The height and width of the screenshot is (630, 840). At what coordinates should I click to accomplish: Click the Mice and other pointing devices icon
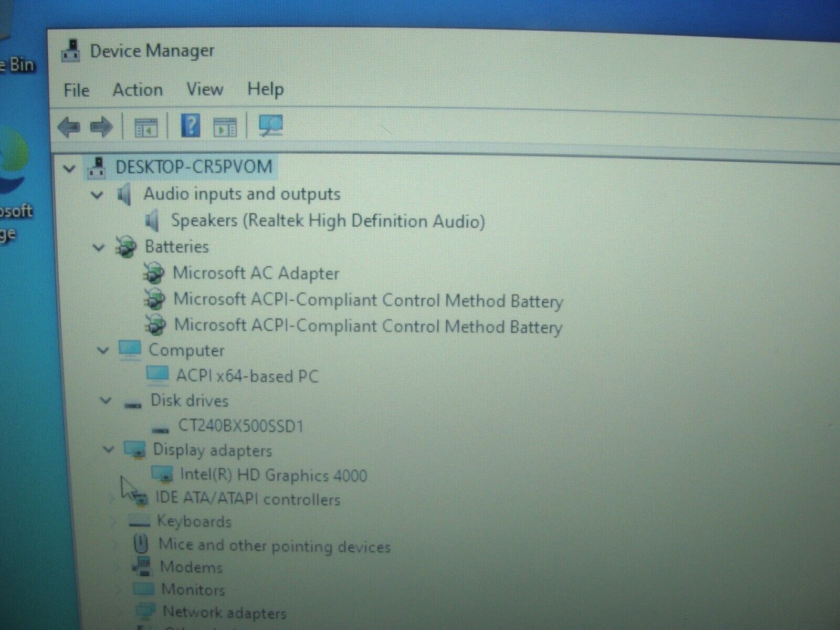[x=140, y=544]
